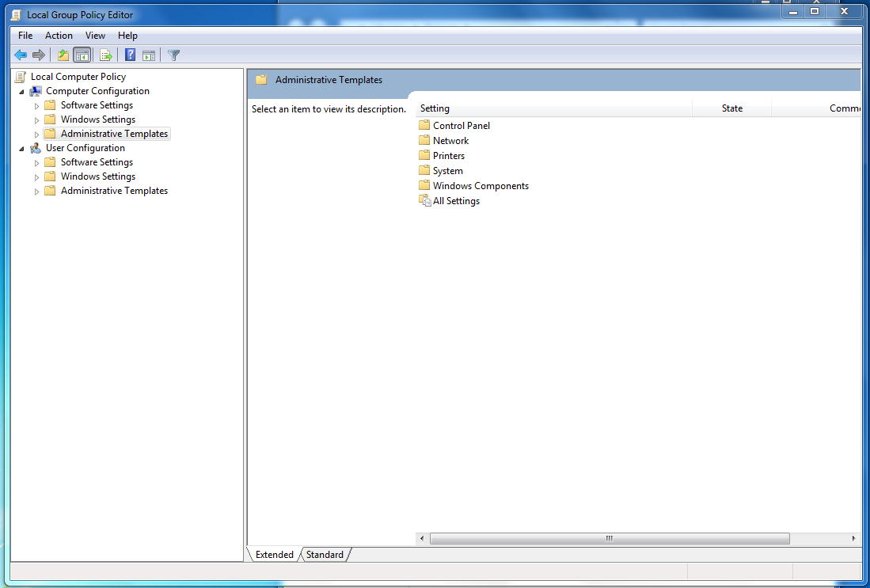Sort by the State column header
870x588 pixels.
coord(731,108)
